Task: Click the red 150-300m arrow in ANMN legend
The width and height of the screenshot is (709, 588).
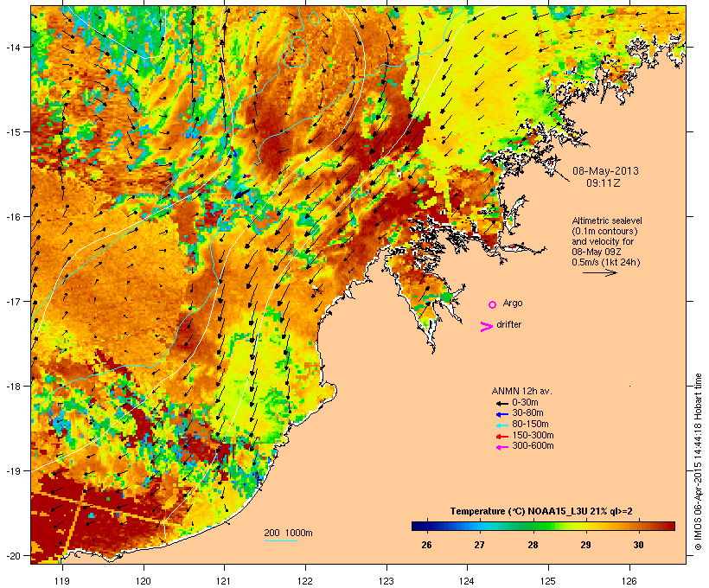Action: click(501, 436)
